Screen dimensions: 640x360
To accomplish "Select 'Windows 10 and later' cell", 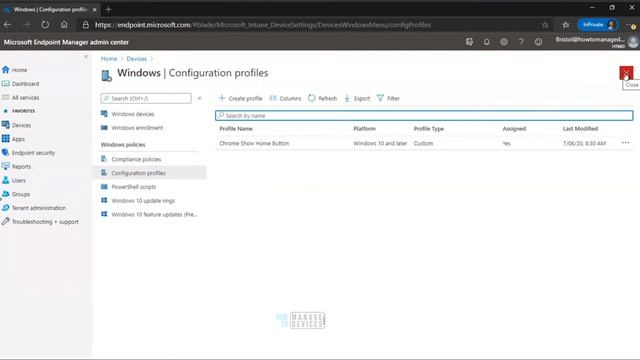I will click(x=380, y=143).
